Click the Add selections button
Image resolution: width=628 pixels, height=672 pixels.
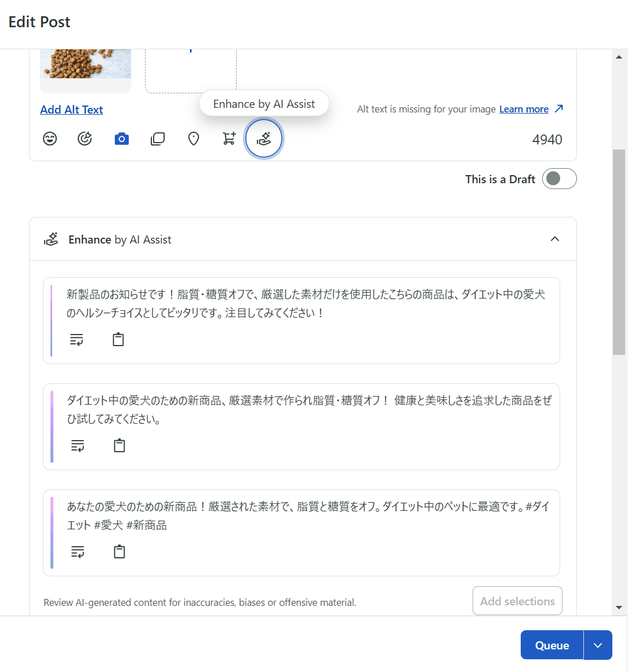click(x=517, y=601)
